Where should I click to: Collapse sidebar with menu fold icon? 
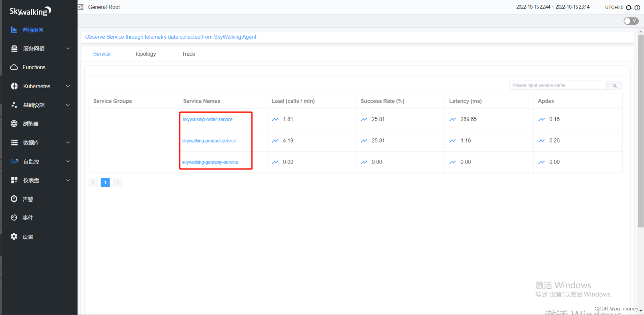tap(81, 7)
